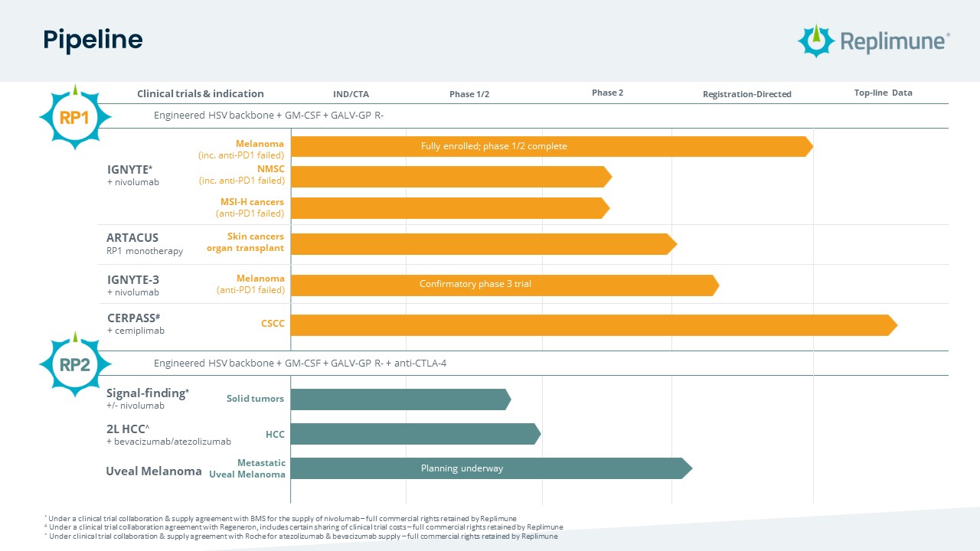Click the HCC teal progress bar
This screenshot has width=980, height=551.
pos(414,435)
